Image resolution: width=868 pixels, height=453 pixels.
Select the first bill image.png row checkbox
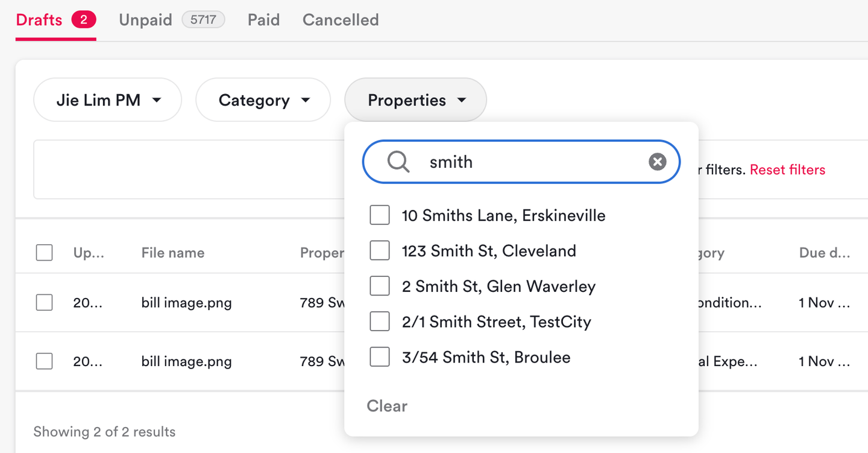(44, 302)
